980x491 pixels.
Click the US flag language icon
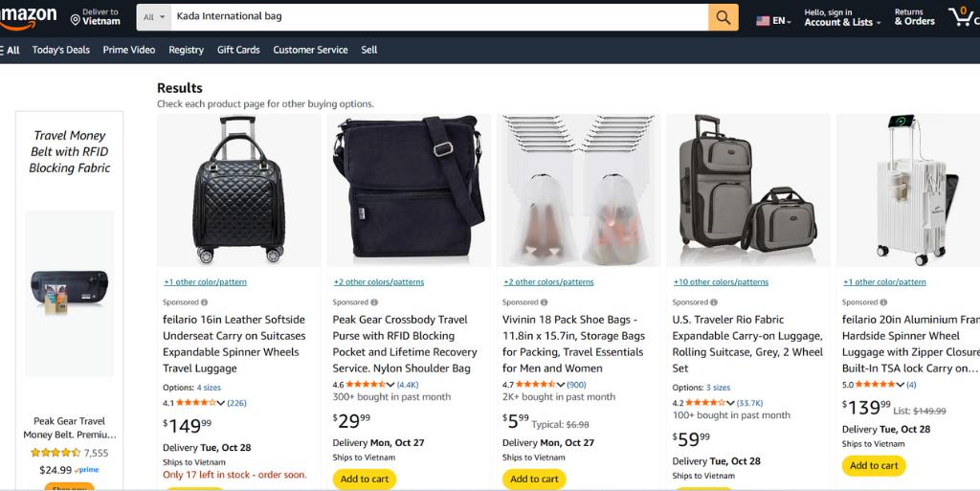click(763, 20)
